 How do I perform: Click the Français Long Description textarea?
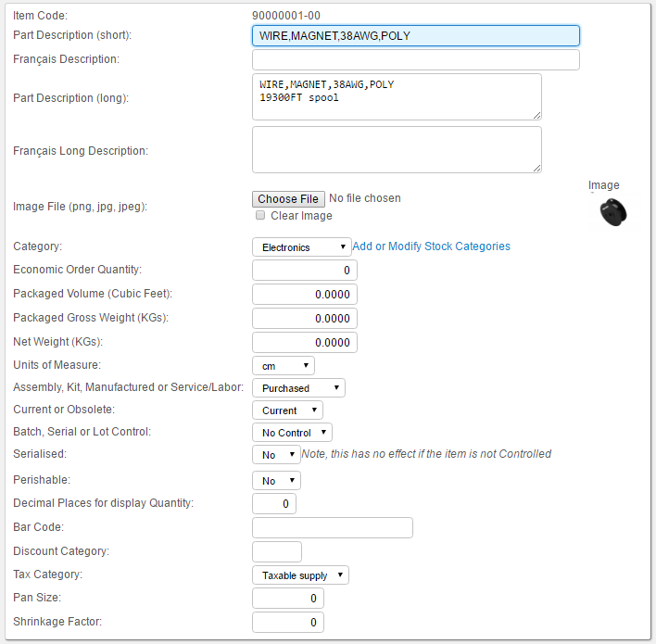pos(397,150)
